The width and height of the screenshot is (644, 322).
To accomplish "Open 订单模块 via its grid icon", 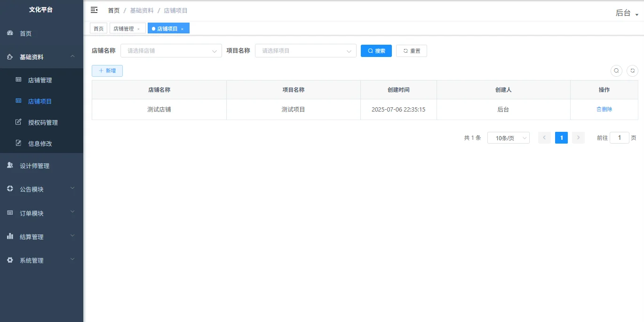I will click(10, 213).
